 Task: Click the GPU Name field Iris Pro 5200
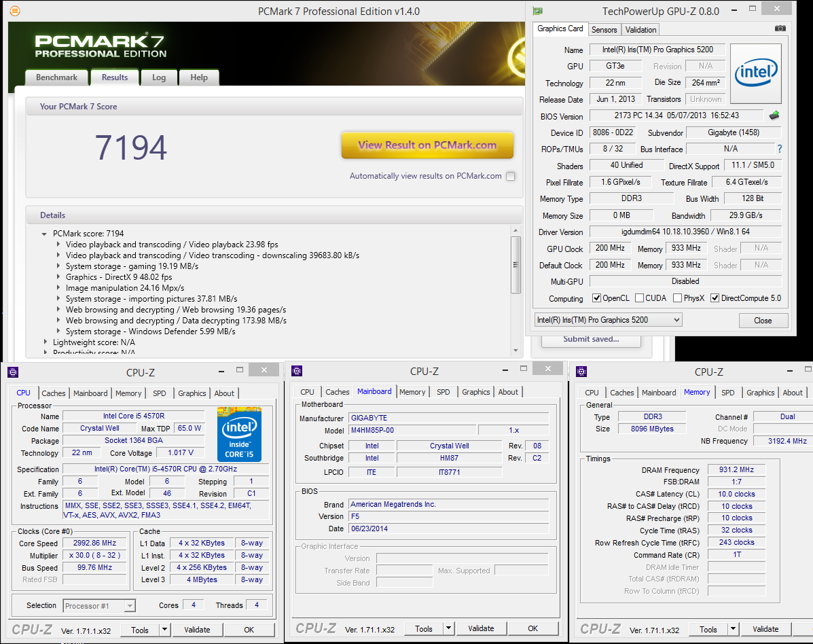pyautogui.click(x=657, y=50)
